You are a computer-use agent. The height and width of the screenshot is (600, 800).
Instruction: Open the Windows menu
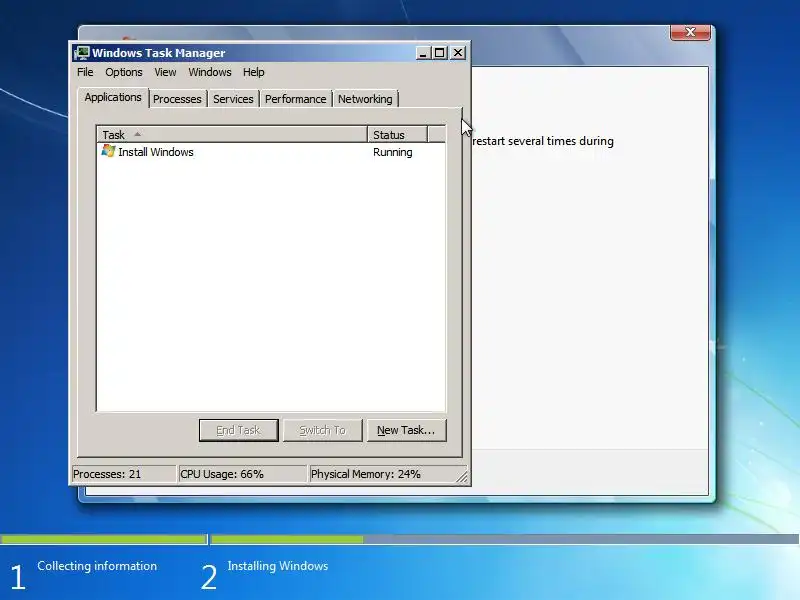click(210, 72)
